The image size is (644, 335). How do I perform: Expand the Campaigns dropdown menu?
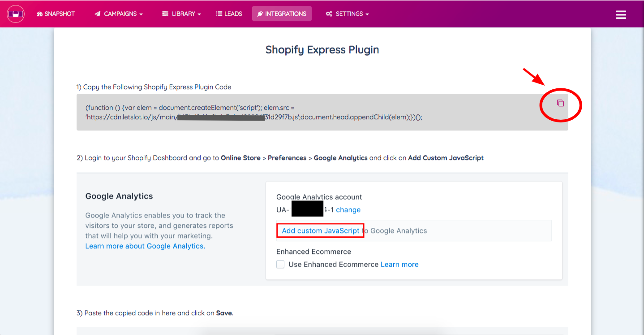pos(119,14)
